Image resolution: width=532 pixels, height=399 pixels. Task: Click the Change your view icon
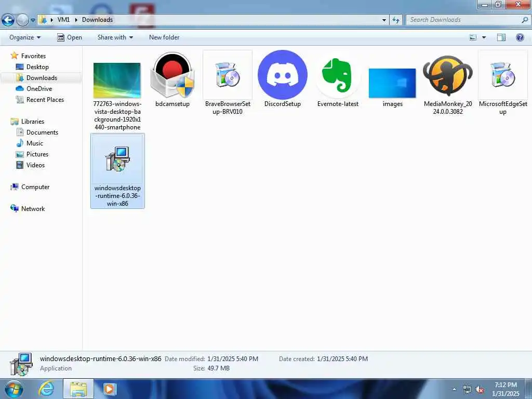[x=473, y=37]
